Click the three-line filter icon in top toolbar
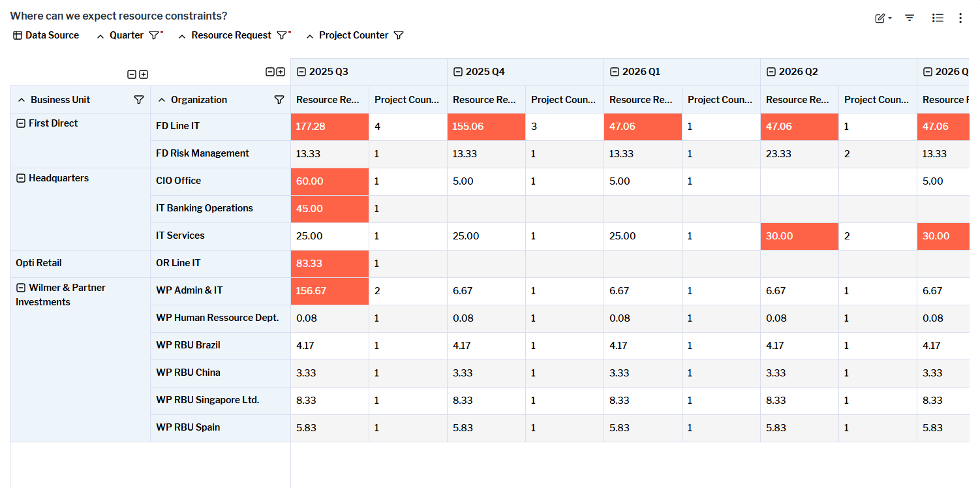This screenshot has width=980, height=488. 910,18
